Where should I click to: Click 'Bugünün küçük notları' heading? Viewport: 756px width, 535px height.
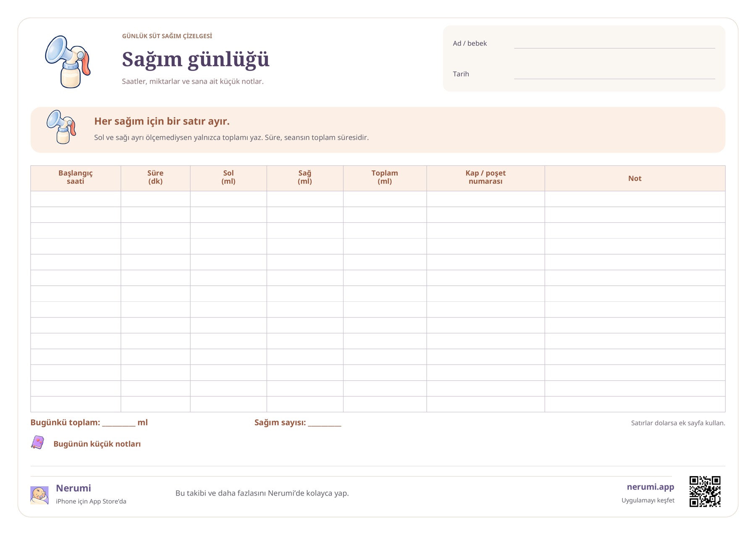[x=97, y=444]
